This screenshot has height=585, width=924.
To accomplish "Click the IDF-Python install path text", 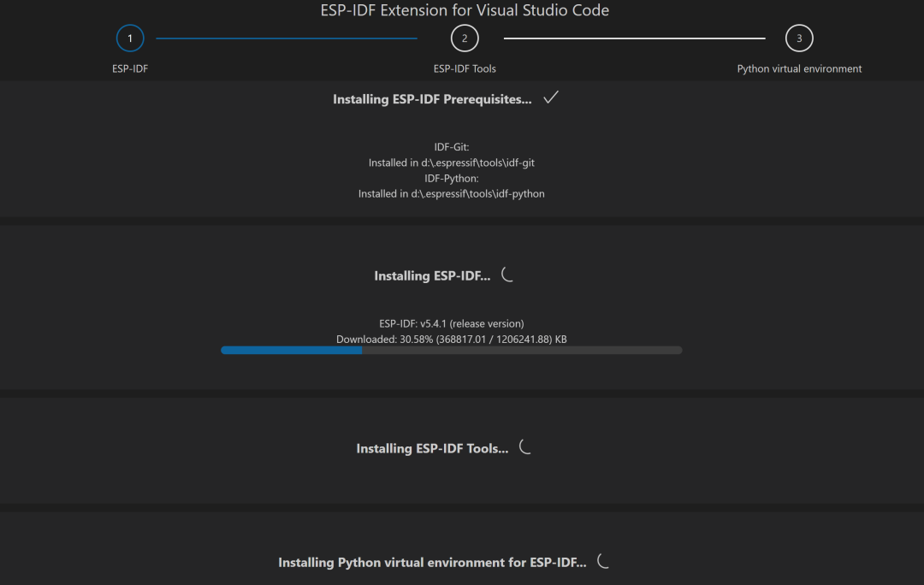I will [452, 194].
